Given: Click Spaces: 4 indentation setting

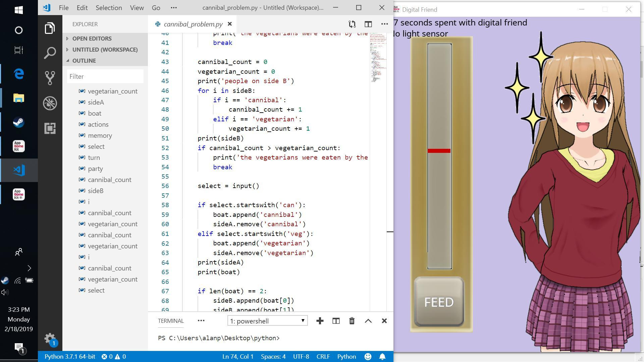Looking at the screenshot, I should (273, 357).
